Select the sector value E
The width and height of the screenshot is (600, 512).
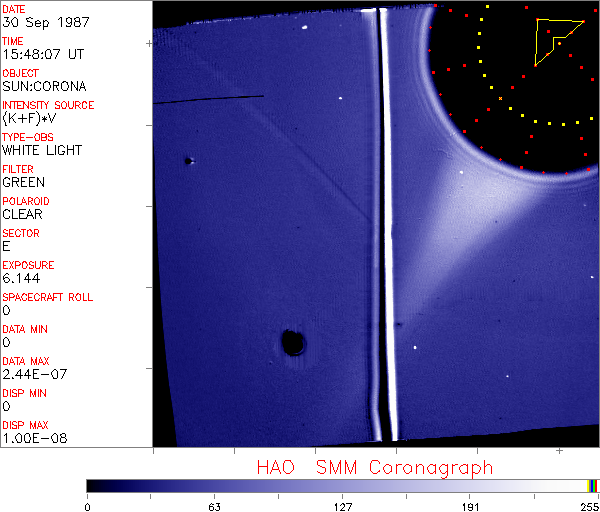point(6,246)
